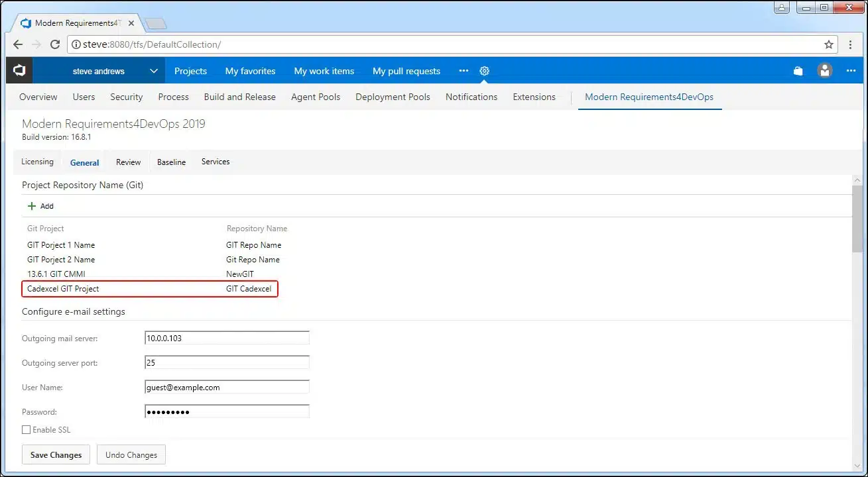Click the Outgoing mail server field
868x477 pixels.
point(227,338)
